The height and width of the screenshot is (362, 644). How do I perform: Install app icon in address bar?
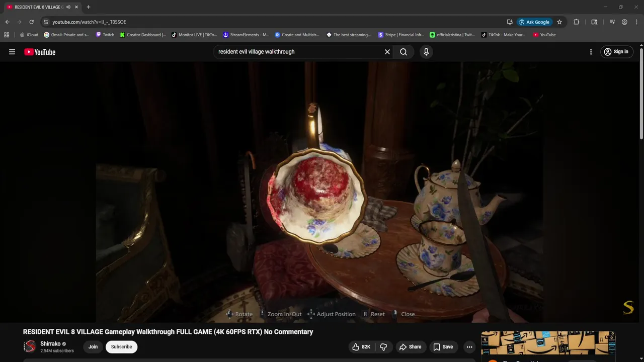pyautogui.click(x=510, y=22)
